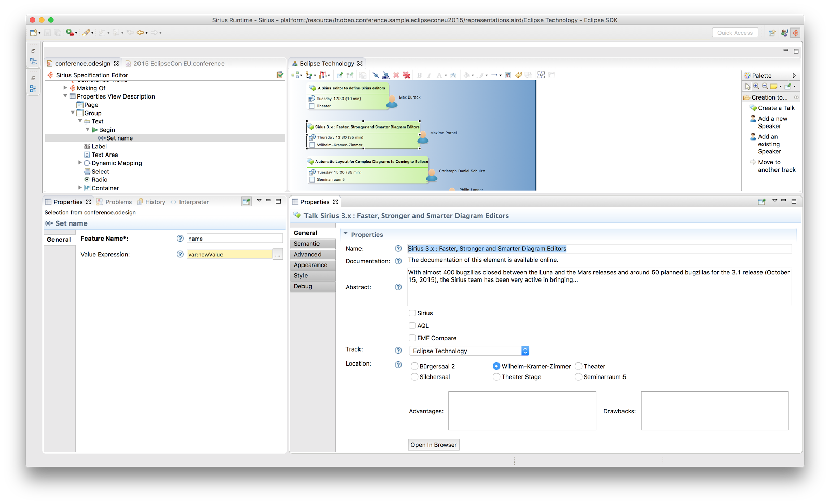The height and width of the screenshot is (504, 830).
Task: Open the Interpreter view tab
Action: click(190, 202)
